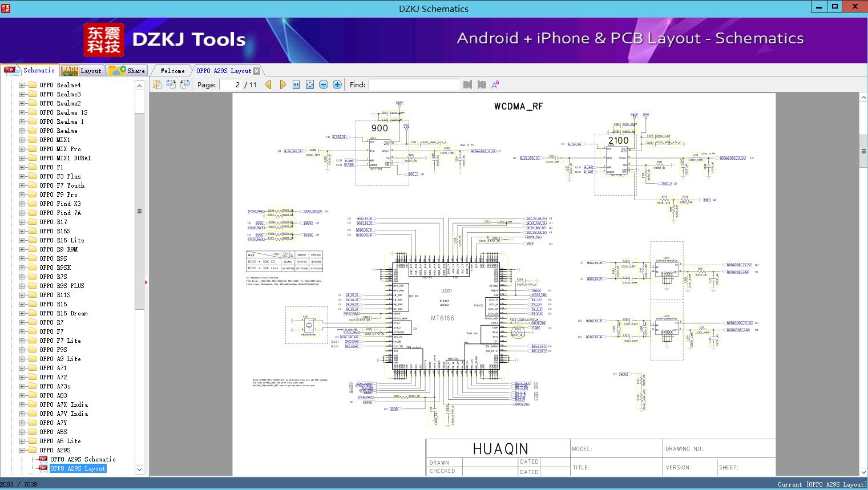Select the OPPO A29S Layout document tab

[224, 71]
